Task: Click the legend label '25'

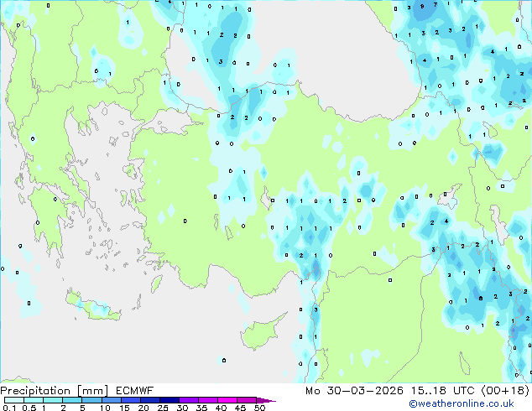Action: (163, 408)
